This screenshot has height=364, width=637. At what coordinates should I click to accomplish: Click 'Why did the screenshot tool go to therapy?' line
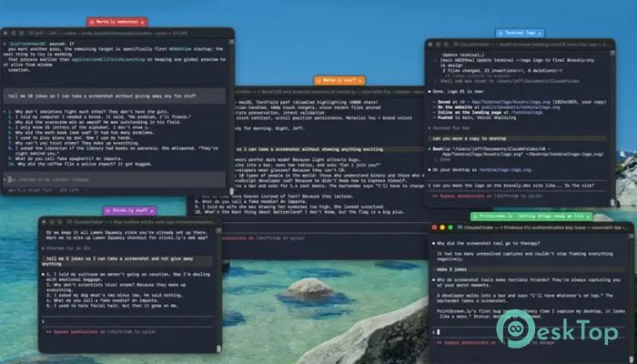point(489,243)
